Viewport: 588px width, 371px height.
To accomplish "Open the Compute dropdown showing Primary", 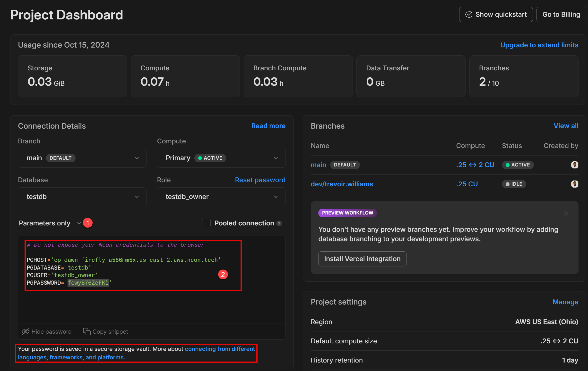I will click(x=221, y=158).
